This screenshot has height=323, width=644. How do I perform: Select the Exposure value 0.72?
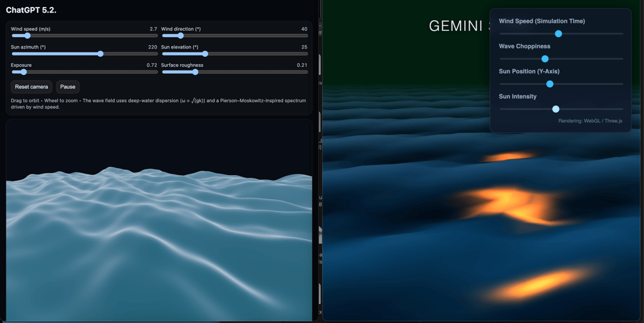(152, 65)
